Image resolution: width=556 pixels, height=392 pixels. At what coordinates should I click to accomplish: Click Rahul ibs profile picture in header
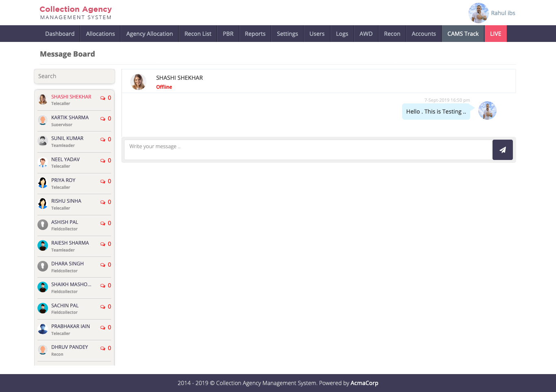point(478,13)
